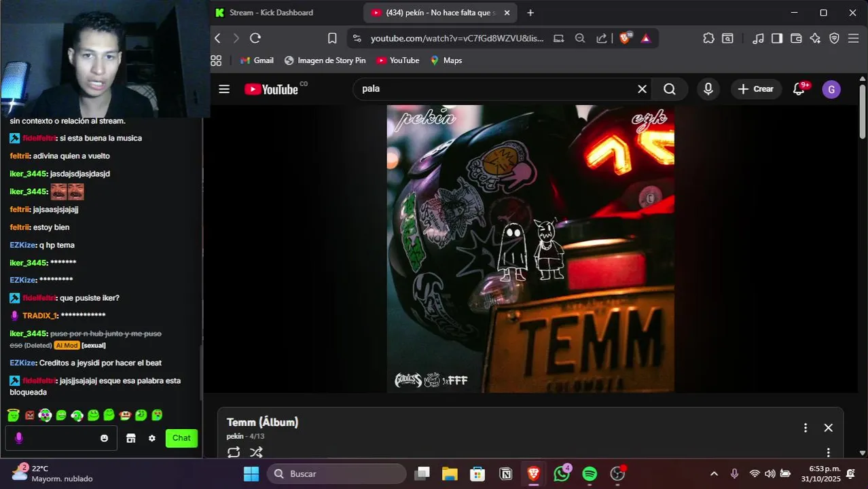The image size is (868, 489).
Task: Click the YouTube logo home link
Action: (x=272, y=89)
